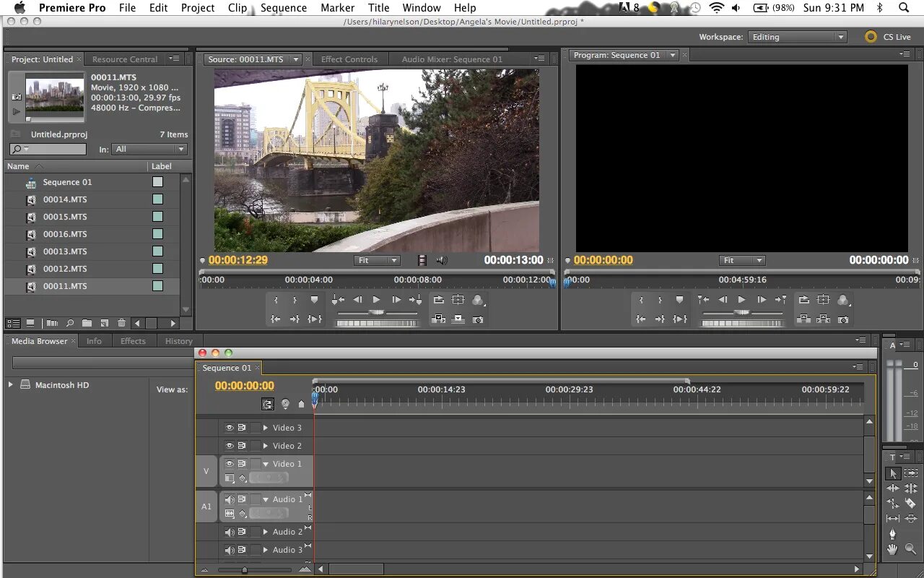Mute Audio 1 track speaker icon
The height and width of the screenshot is (578, 924).
point(230,499)
